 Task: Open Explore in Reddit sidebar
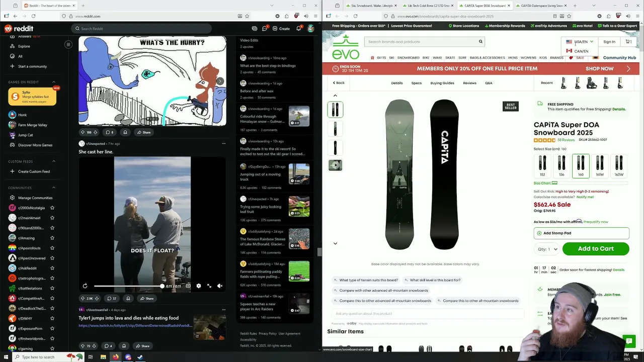[x=24, y=46]
